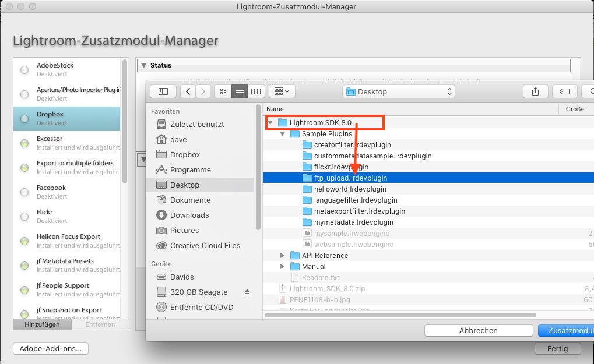Select Desktop in the sidebar
The height and width of the screenshot is (364, 594).
pyautogui.click(x=199, y=185)
